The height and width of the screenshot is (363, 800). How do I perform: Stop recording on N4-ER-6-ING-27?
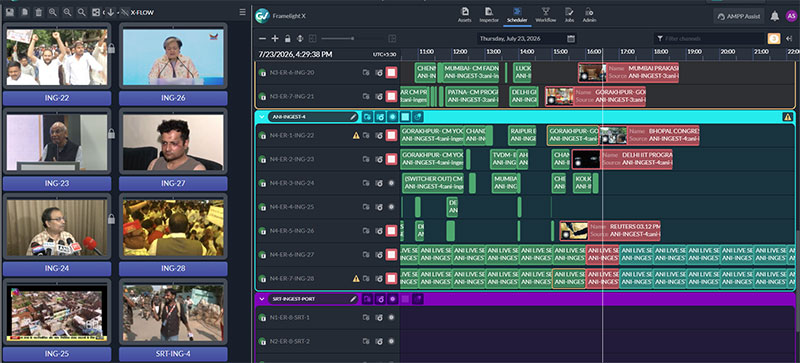click(x=391, y=254)
